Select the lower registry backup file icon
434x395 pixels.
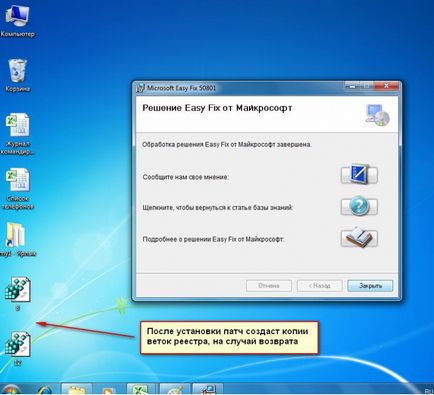pos(18,348)
